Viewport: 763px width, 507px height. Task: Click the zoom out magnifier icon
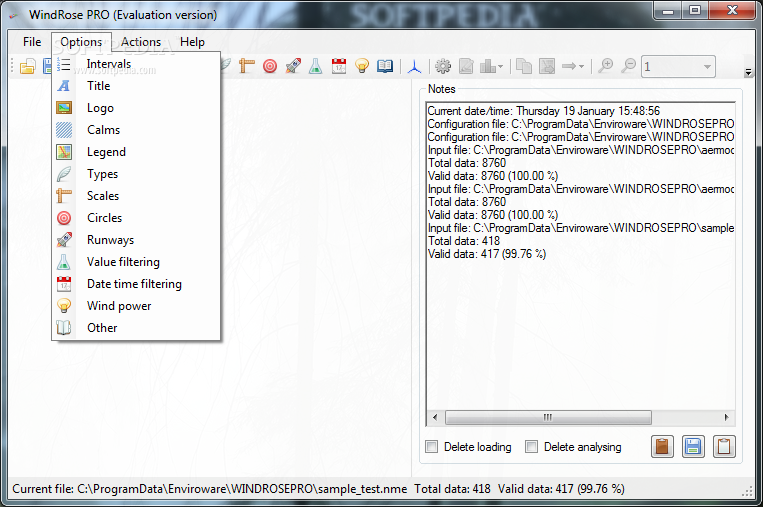pos(629,66)
